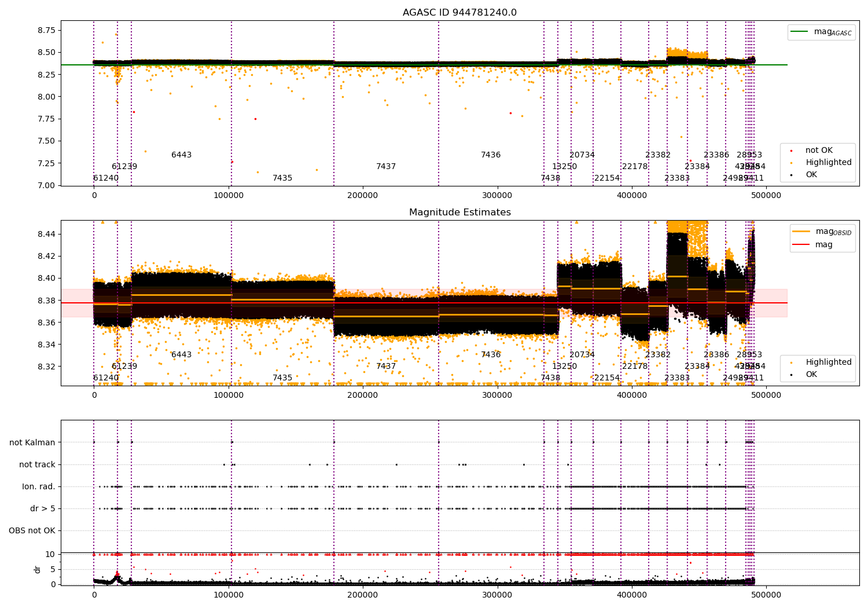Click obsid label 7437 in the middle panel
Viewport: 868px width, 608px height.
386,367
